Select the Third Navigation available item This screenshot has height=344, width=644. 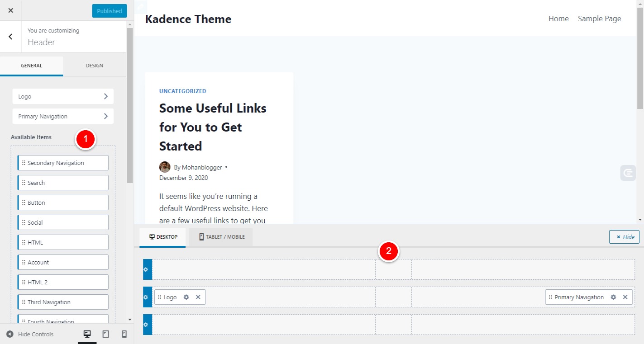(x=63, y=302)
